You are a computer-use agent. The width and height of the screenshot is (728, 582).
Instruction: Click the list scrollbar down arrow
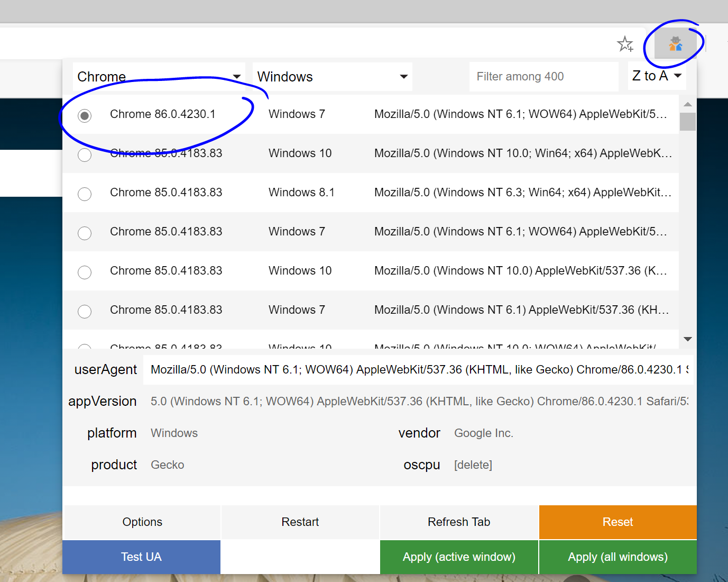point(688,339)
